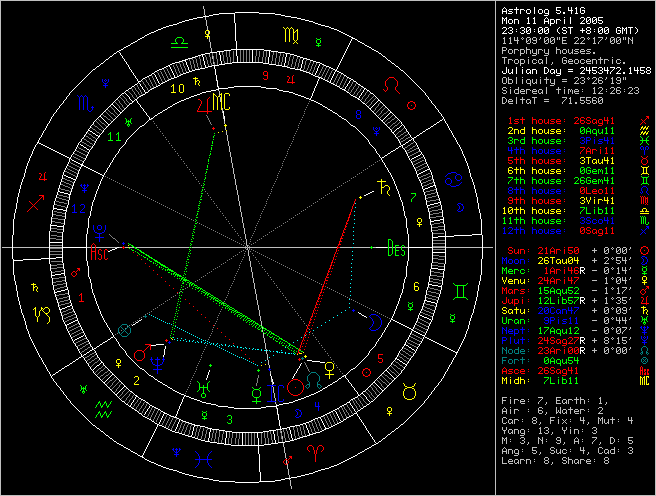Click the Libra sign glyph on outer wheel
This screenshot has height=496, width=656.
coord(179,42)
